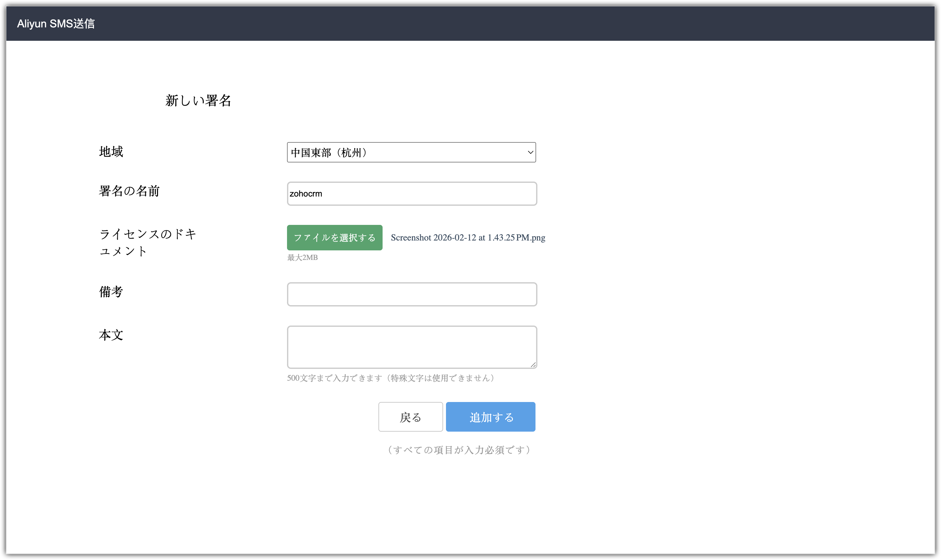This screenshot has width=941, height=560.
Task: Click the chevron arrow in the region select
Action: tap(530, 153)
